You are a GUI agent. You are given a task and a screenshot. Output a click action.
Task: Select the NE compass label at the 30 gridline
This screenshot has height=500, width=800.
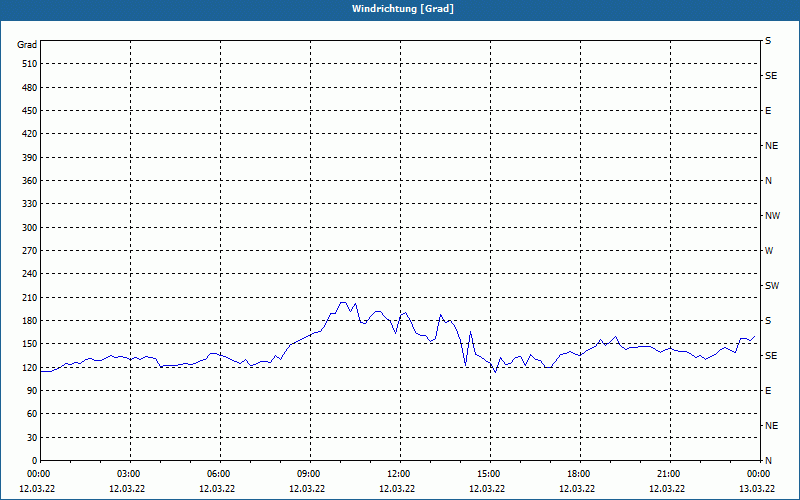771,426
